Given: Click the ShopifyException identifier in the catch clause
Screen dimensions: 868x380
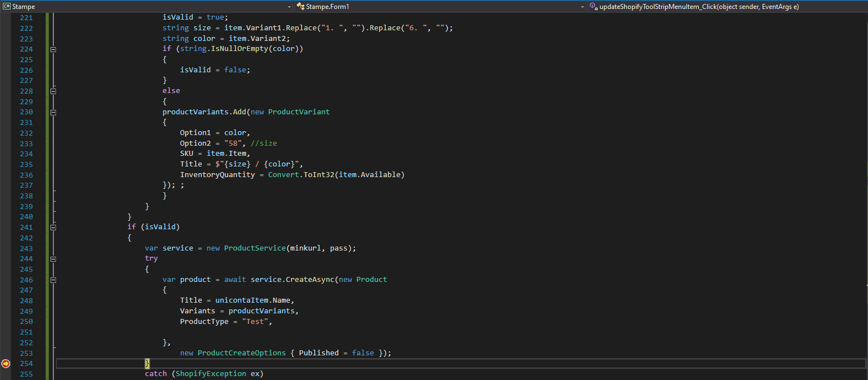Looking at the screenshot, I should (210, 373).
